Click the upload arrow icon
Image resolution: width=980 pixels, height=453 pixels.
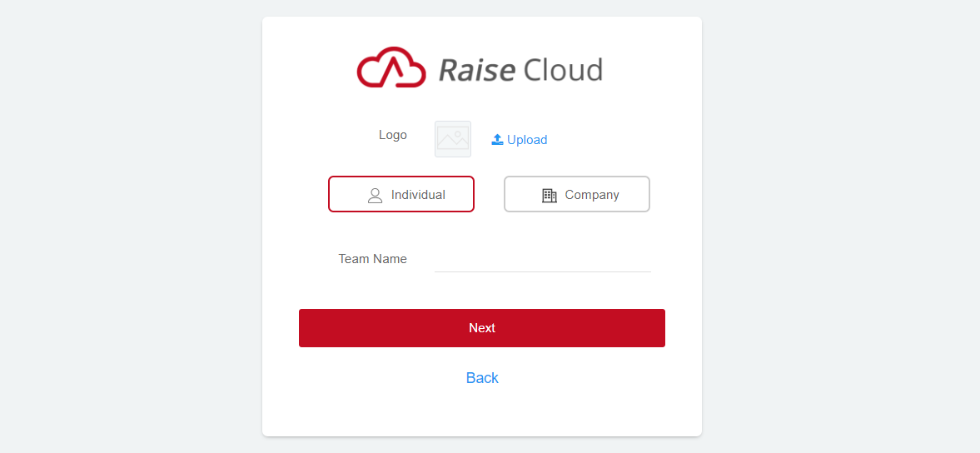coord(497,140)
